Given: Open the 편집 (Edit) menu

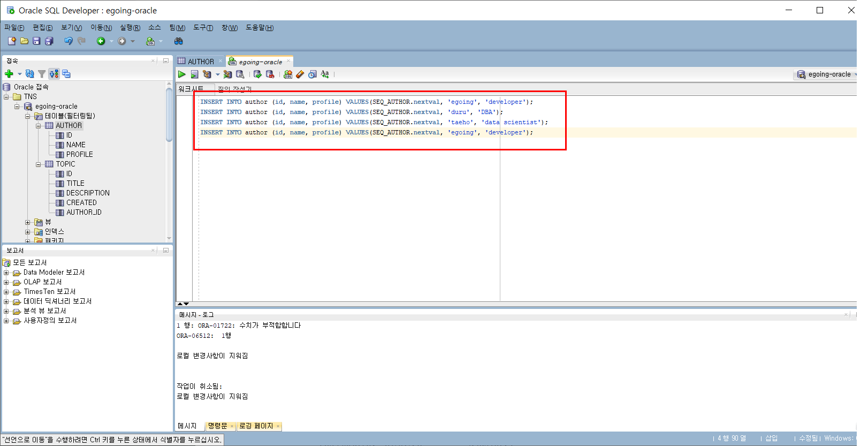Looking at the screenshot, I should pyautogui.click(x=43, y=28).
